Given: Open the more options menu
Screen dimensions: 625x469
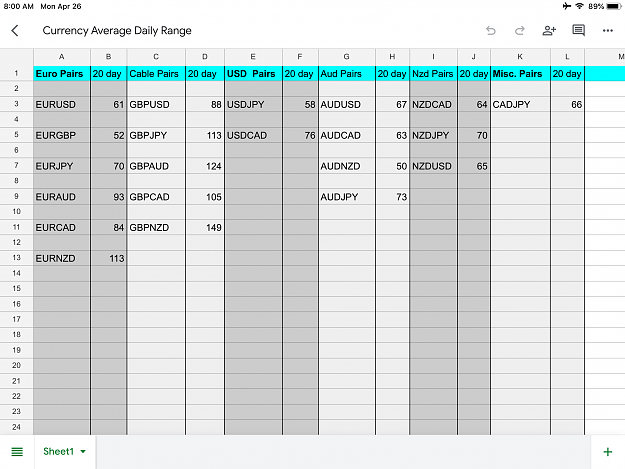Looking at the screenshot, I should point(607,30).
